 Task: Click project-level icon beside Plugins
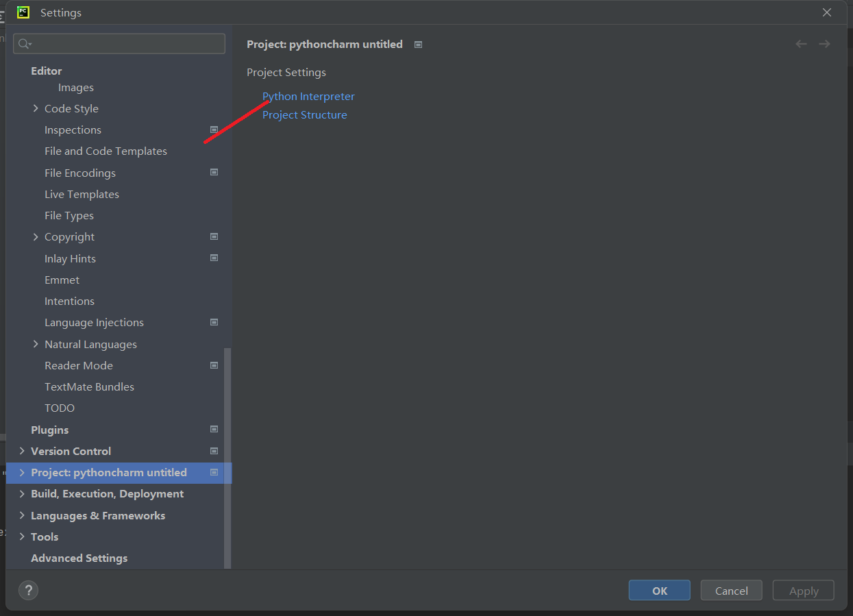(x=214, y=429)
